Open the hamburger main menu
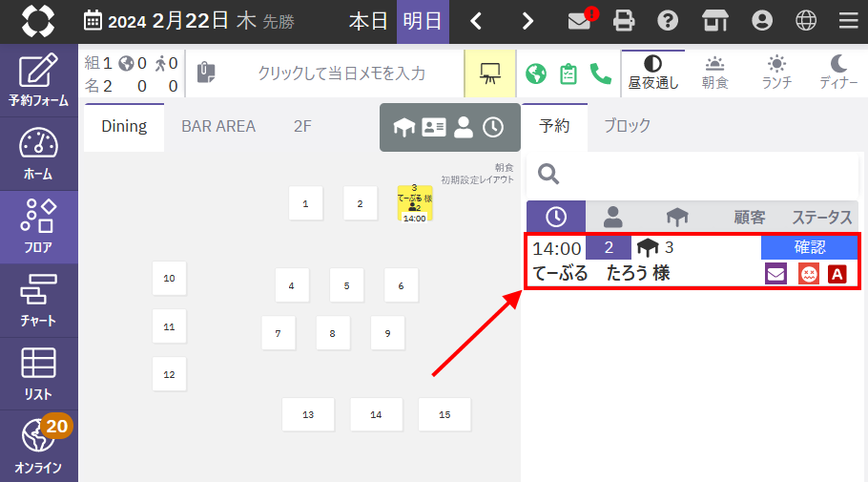This screenshot has width=868, height=482. coord(848,21)
